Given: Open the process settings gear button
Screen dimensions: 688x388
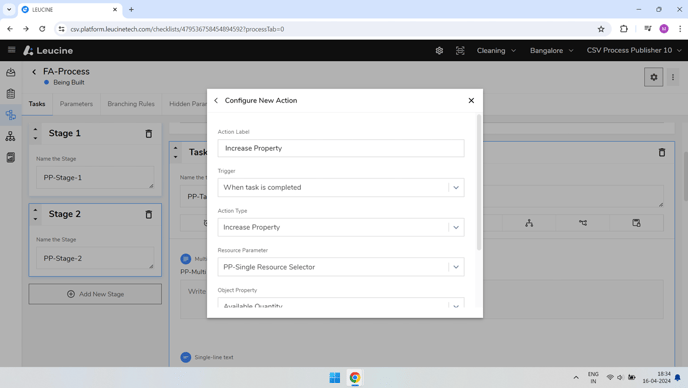Looking at the screenshot, I should click(x=653, y=77).
